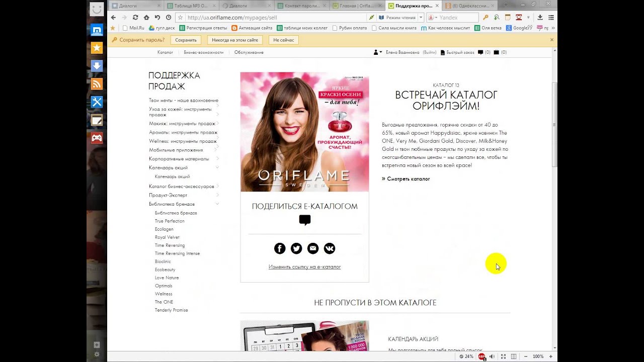The height and width of the screenshot is (362, 644).
Task: Switch to Контакт пароли tab
Action: coord(302,6)
